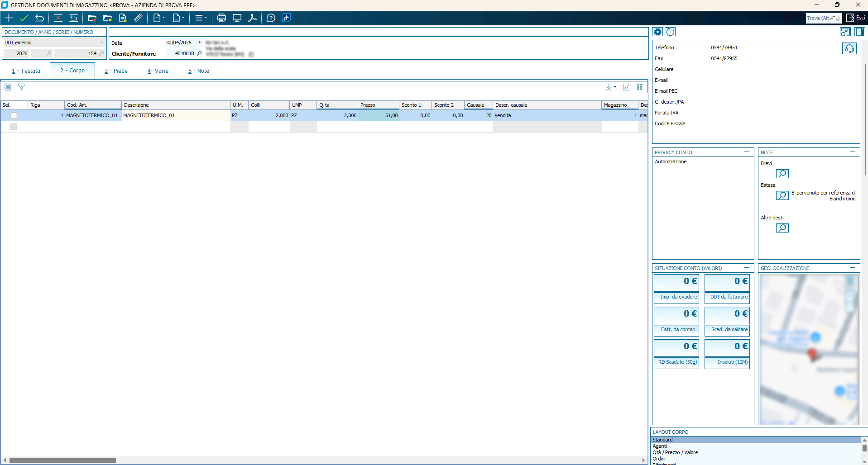Export document with the PDF icon
The width and height of the screenshot is (868, 465).
[x=252, y=18]
